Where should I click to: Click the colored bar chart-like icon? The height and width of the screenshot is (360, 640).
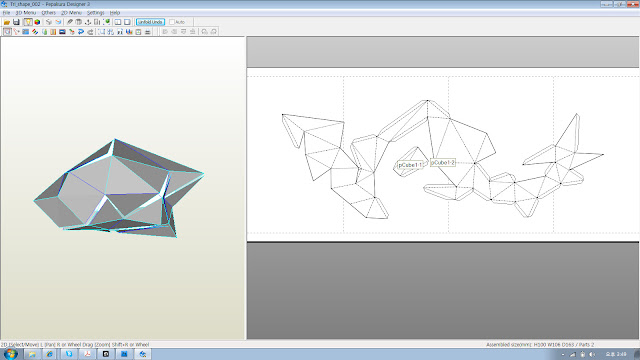pos(129,31)
